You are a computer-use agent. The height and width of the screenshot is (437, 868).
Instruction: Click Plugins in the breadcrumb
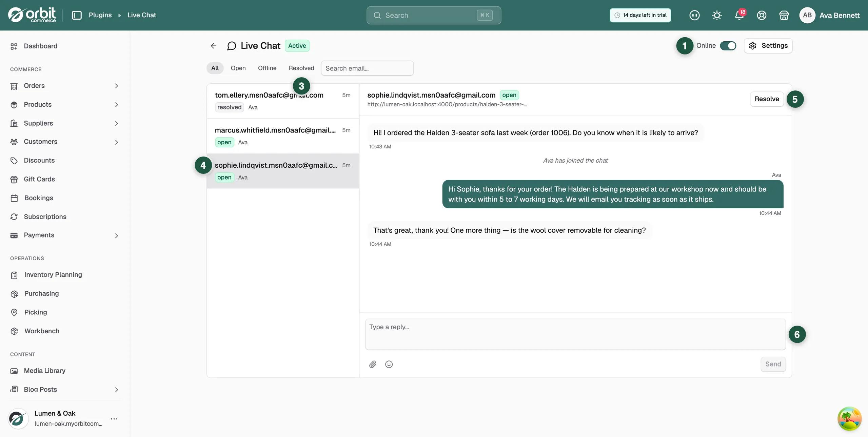pyautogui.click(x=100, y=15)
